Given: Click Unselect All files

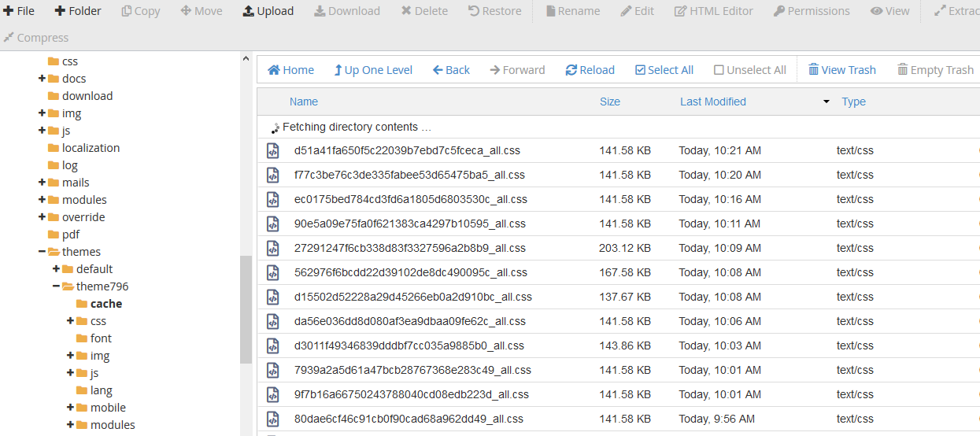Looking at the screenshot, I should pyautogui.click(x=750, y=70).
